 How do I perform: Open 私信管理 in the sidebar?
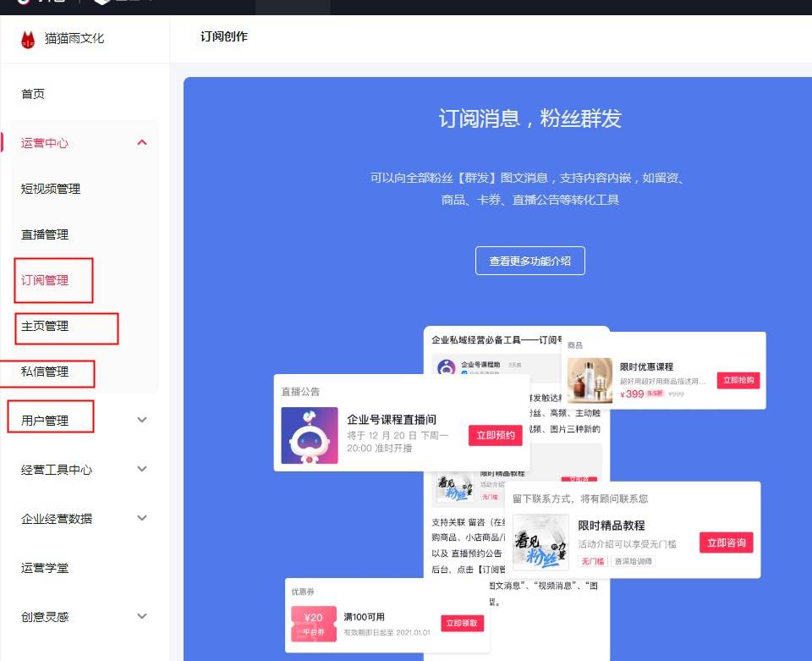click(45, 372)
